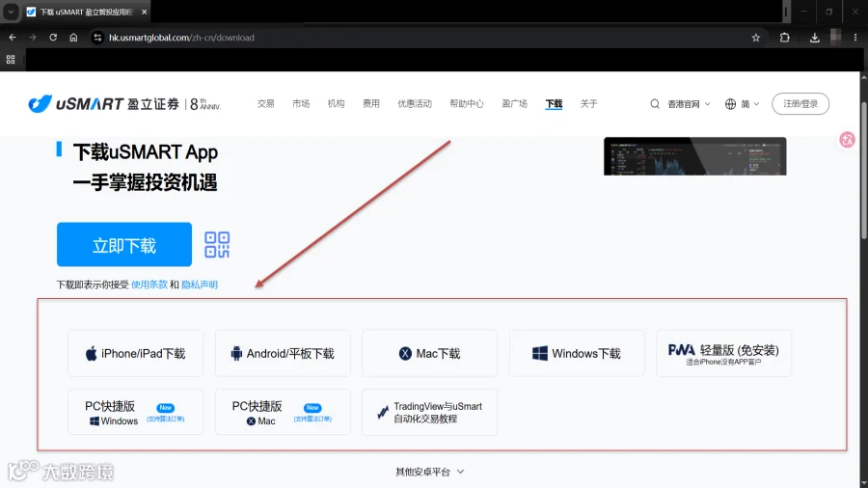Click the 注册/登录 button
This screenshot has height=488, width=868.
[x=800, y=104]
